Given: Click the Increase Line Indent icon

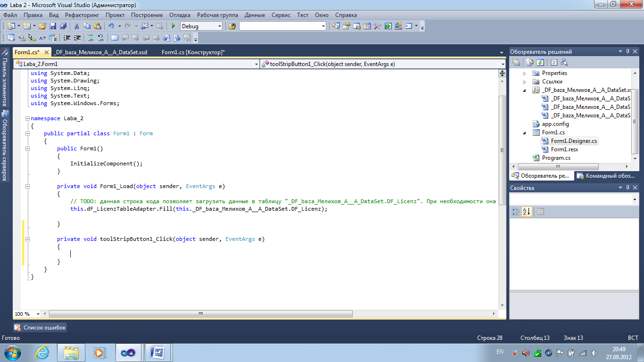Looking at the screenshot, I should (x=77, y=38).
